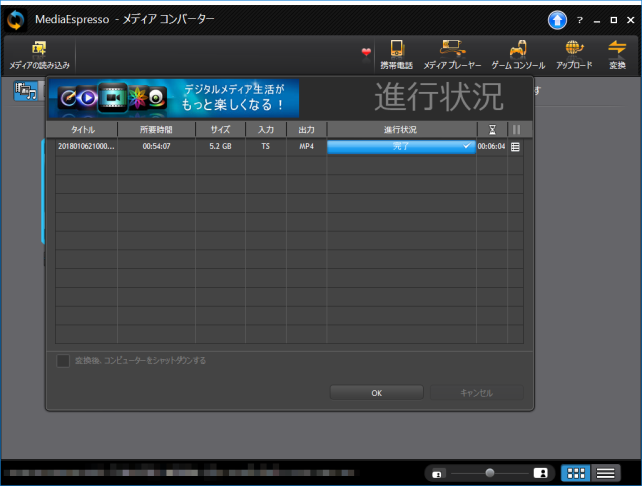The image size is (642, 486).
Task: Maximize the MediaEspresso window
Action: [x=613, y=20]
